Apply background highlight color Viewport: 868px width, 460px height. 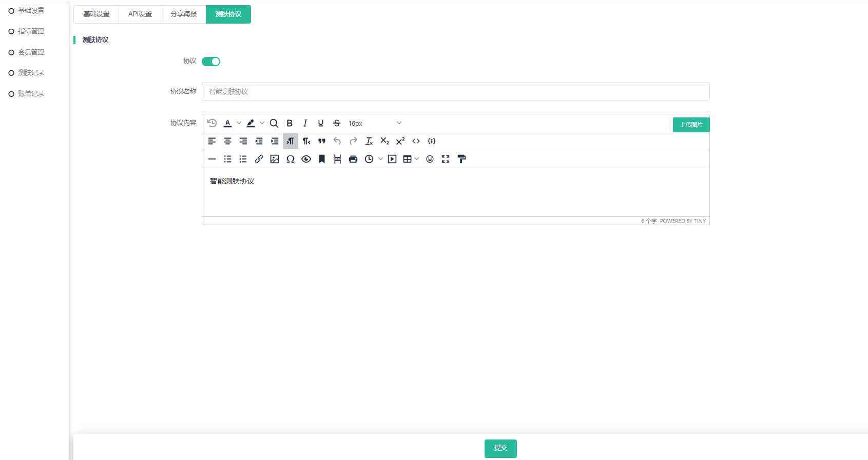point(251,123)
